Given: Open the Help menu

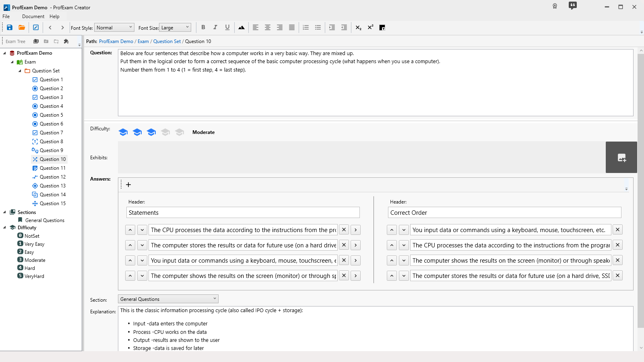Looking at the screenshot, I should [x=54, y=16].
